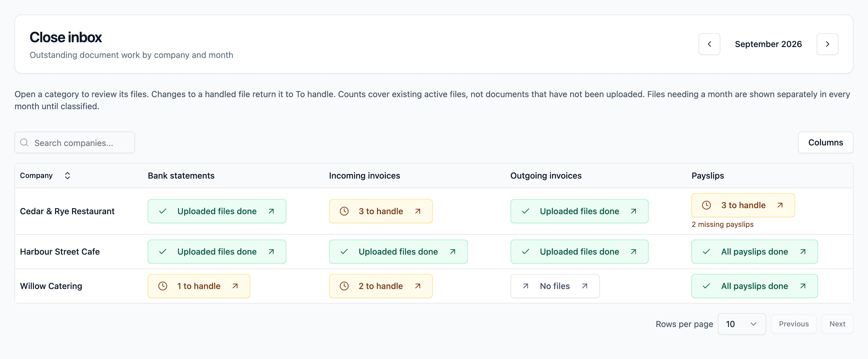The height and width of the screenshot is (359, 868).
Task: Click checkmark icon in Harbour Street Cafe payslips
Action: point(706,252)
